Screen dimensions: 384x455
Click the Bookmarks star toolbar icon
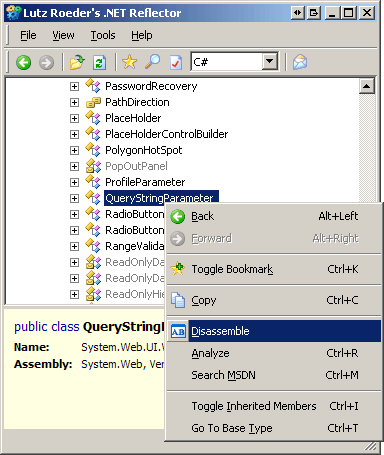(129, 62)
